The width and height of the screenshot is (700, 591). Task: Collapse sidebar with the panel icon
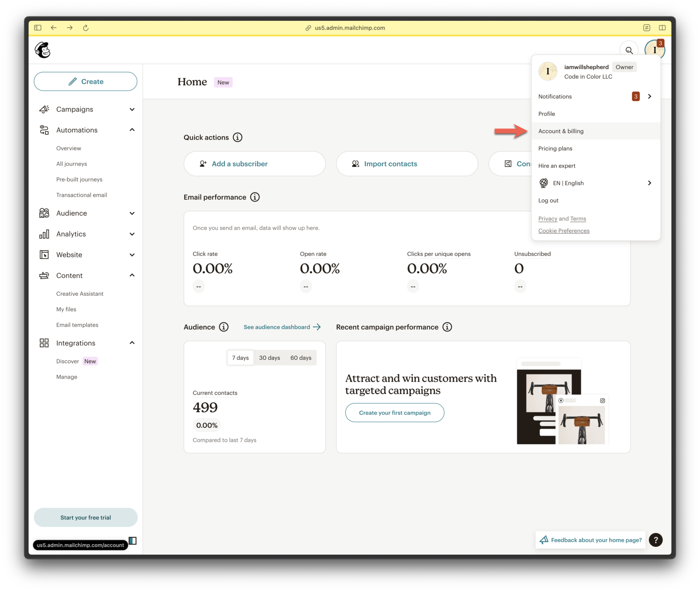tap(133, 541)
